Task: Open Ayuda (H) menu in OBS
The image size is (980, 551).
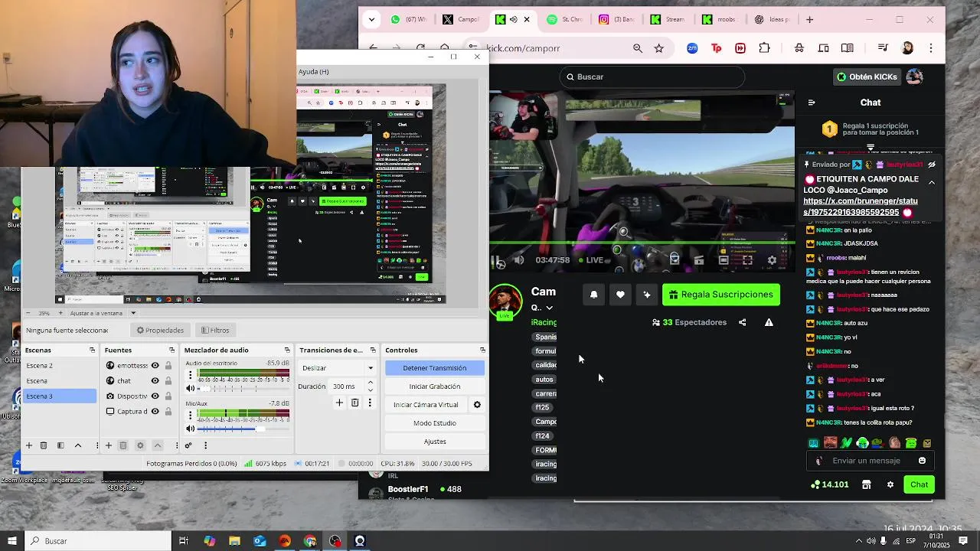Action: 313,72
